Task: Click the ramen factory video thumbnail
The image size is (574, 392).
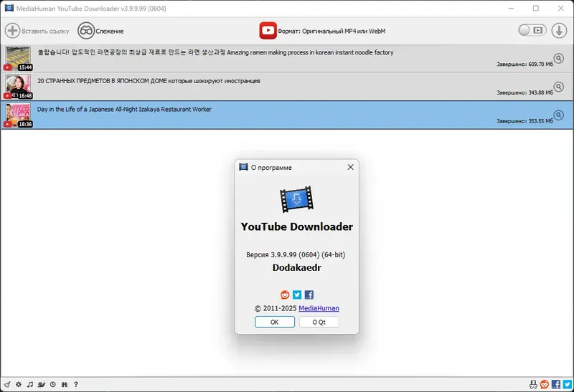Action: point(18,58)
